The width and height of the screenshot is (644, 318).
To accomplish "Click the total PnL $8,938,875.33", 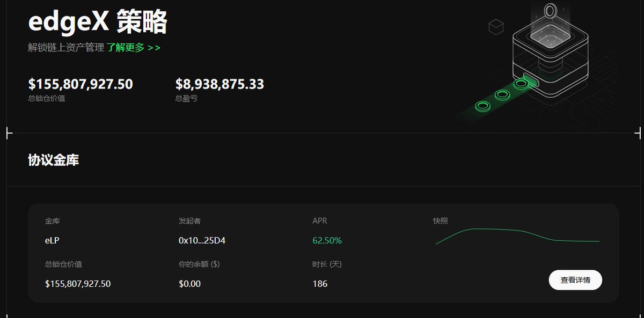I will [x=219, y=84].
